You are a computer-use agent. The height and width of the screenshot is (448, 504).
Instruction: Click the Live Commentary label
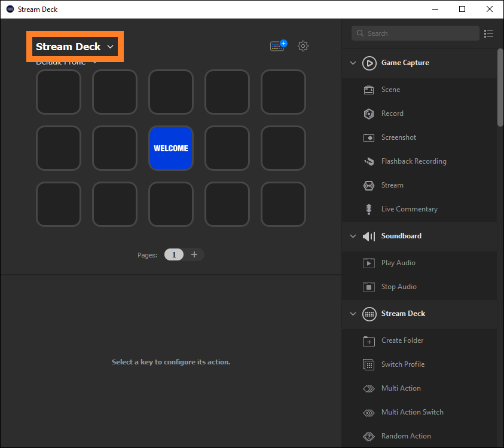tap(409, 209)
